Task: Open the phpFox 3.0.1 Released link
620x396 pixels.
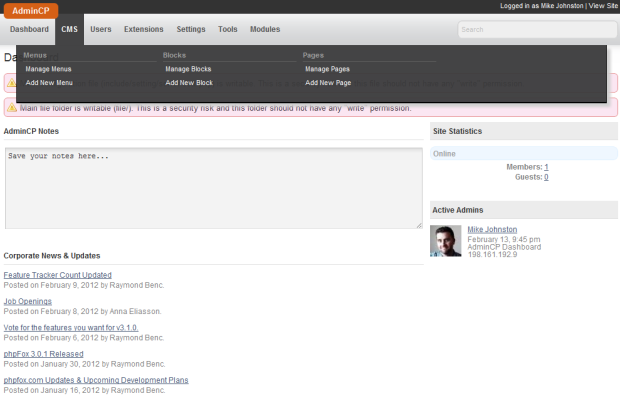Action: click(x=43, y=354)
